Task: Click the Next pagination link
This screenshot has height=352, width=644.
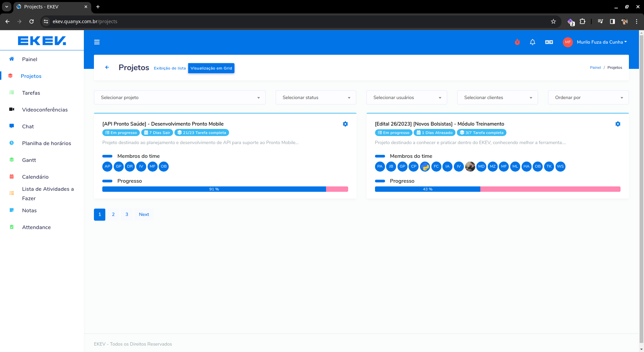Action: coord(144,215)
